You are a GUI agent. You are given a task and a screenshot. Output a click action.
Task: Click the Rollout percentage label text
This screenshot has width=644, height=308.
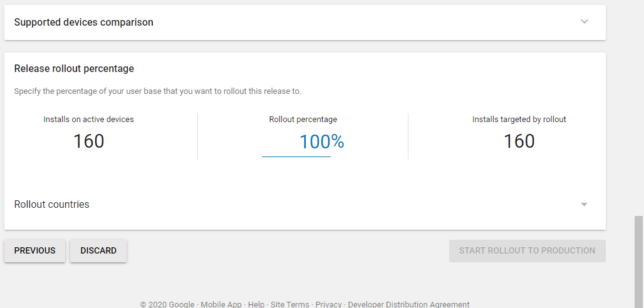[x=303, y=120]
